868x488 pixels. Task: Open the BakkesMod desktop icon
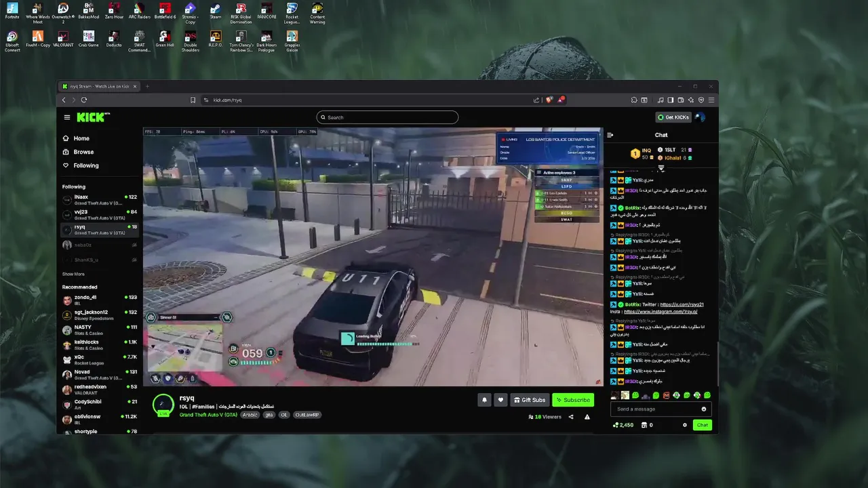[88, 11]
